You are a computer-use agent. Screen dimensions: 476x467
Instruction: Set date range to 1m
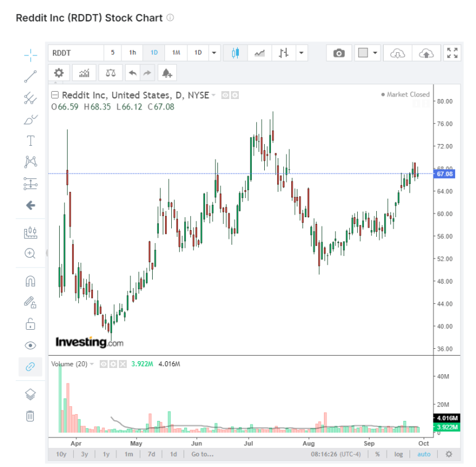coord(129,454)
